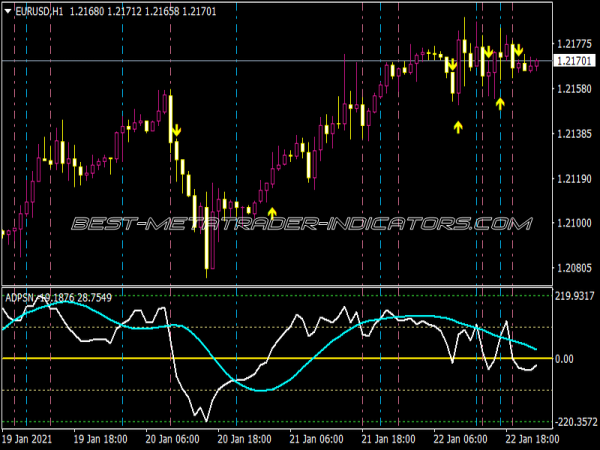Select the current bid price tag 1.21701 on the price axis
Viewport: 600px width, 450px height.
pos(575,60)
